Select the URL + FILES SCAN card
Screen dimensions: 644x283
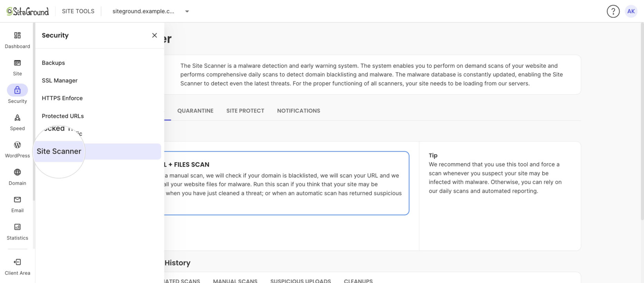pos(287,183)
